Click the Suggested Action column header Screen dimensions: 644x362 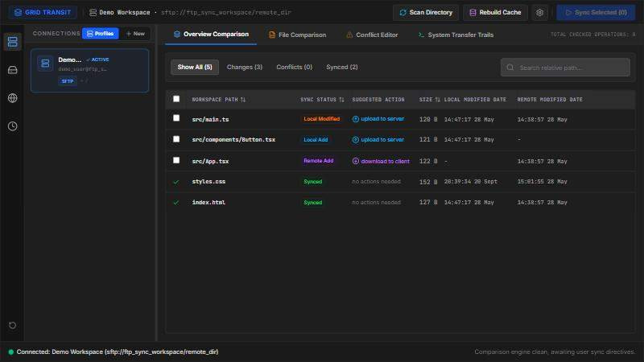click(x=378, y=100)
